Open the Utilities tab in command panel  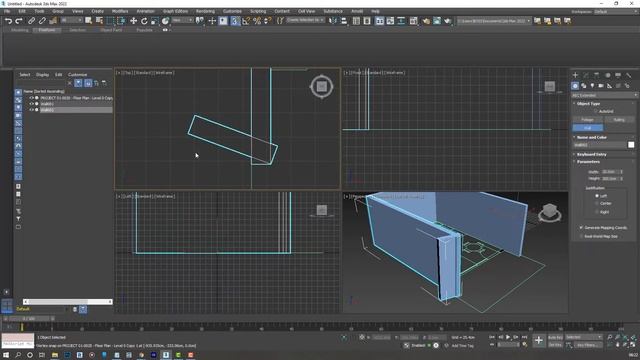[x=629, y=76]
